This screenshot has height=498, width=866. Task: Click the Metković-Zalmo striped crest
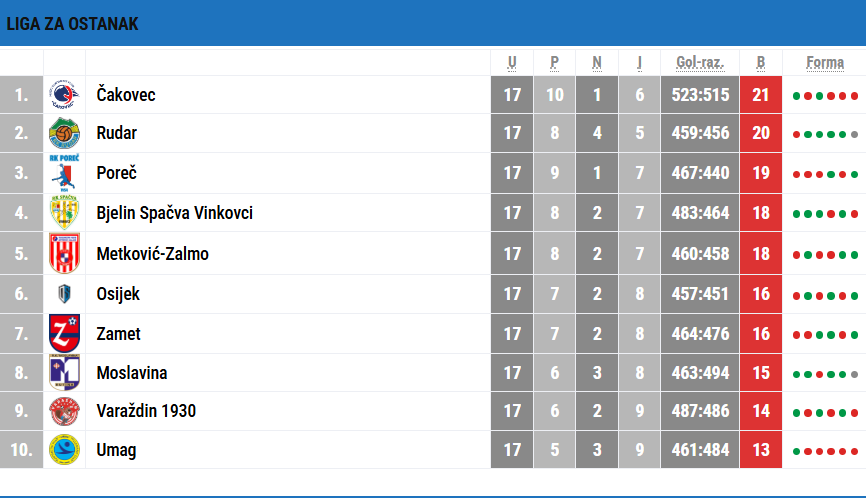pyautogui.click(x=64, y=253)
